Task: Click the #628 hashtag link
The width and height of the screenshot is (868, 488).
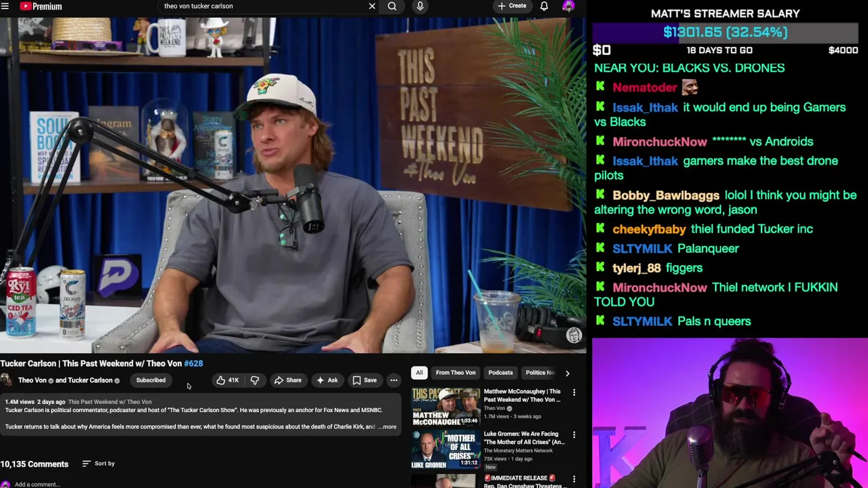Action: [x=193, y=363]
